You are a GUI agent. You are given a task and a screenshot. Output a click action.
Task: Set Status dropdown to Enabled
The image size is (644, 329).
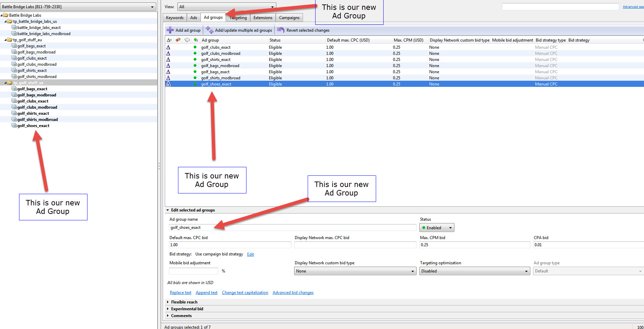(437, 228)
